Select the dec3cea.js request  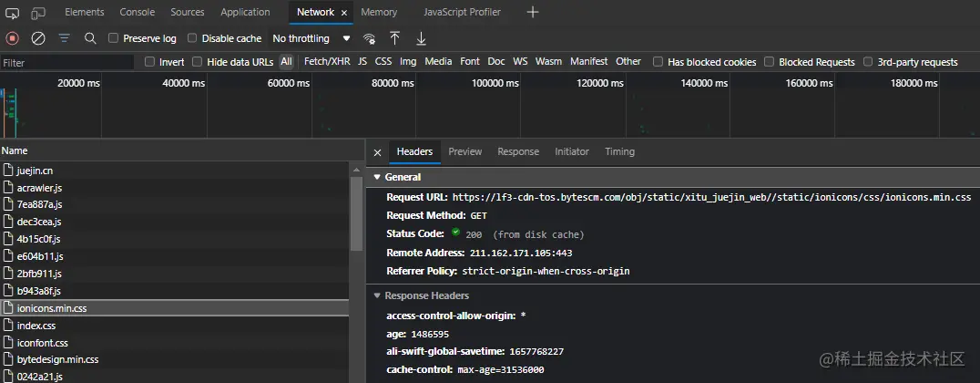click(174, 222)
